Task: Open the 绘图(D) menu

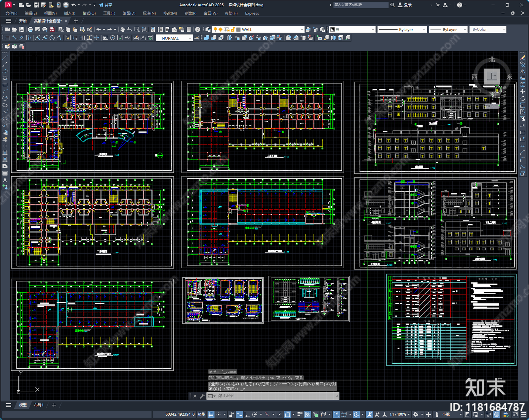Action: (129, 13)
